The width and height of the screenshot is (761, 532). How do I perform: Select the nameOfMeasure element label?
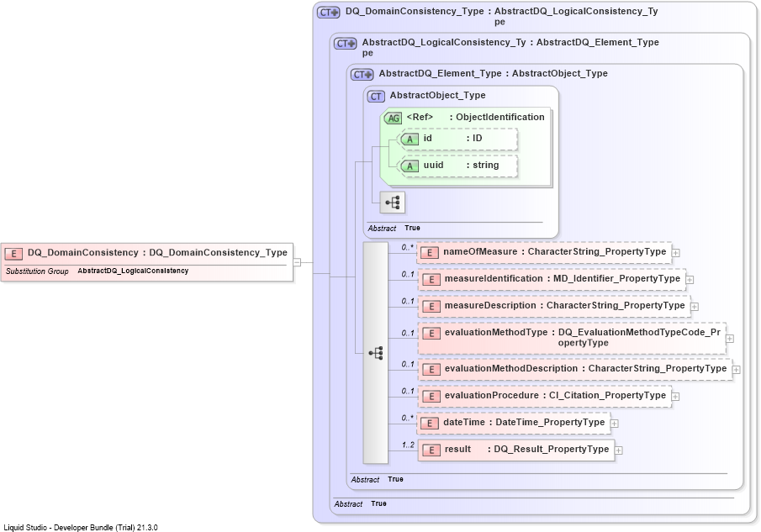click(480, 251)
